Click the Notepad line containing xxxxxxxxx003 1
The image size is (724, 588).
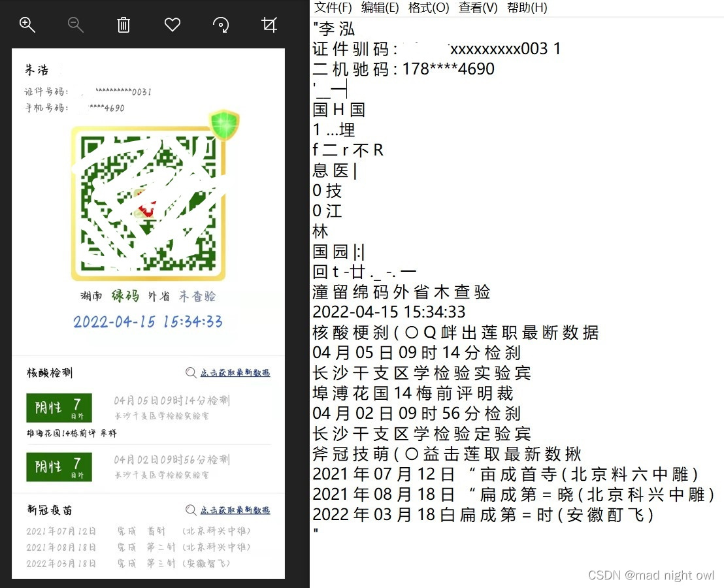tap(436, 48)
